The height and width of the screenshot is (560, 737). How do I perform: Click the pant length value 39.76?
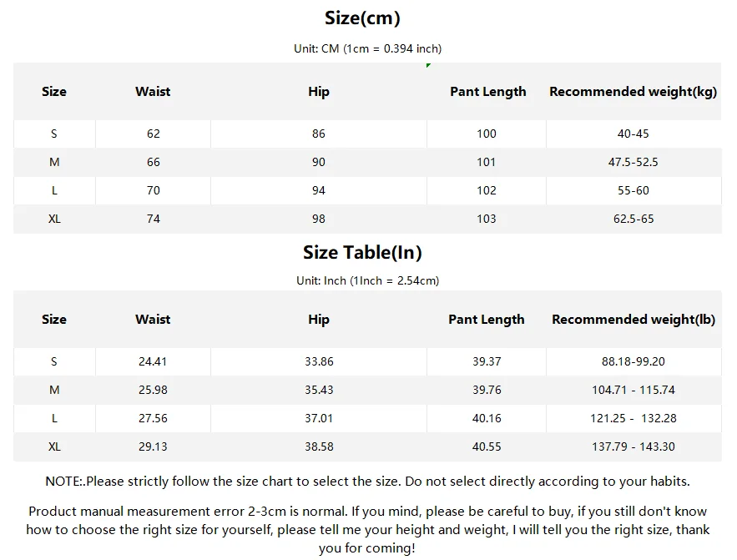487,390
